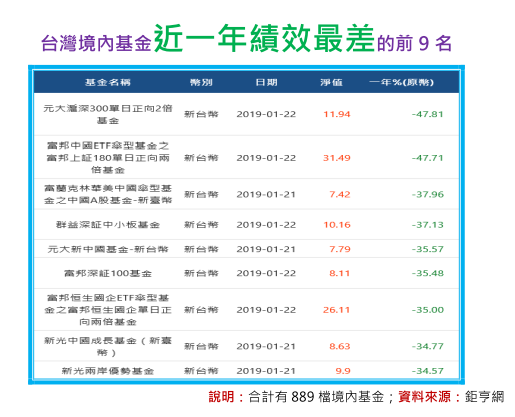515x417 pixels.
Task: Click the date in the 元大新中國基金 row
Action: [266, 249]
